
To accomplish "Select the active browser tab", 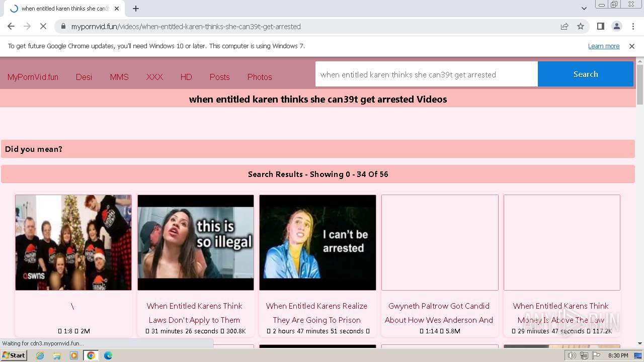I will point(64,9).
